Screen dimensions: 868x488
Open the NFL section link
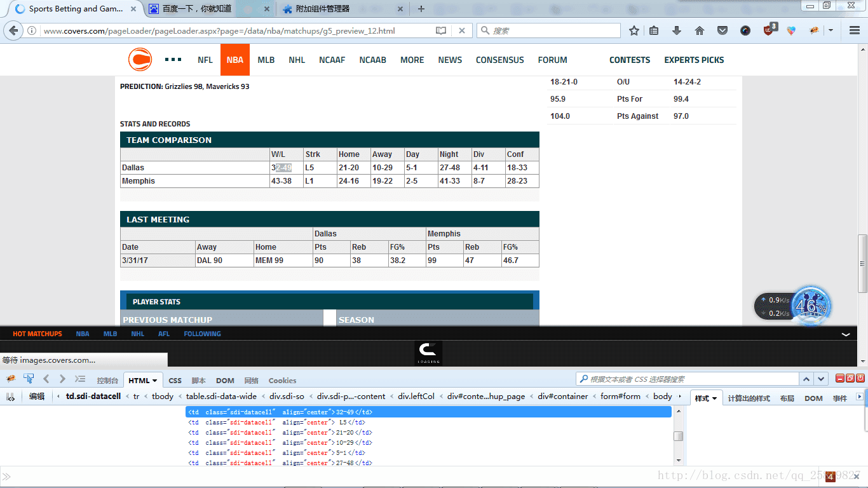coord(205,60)
